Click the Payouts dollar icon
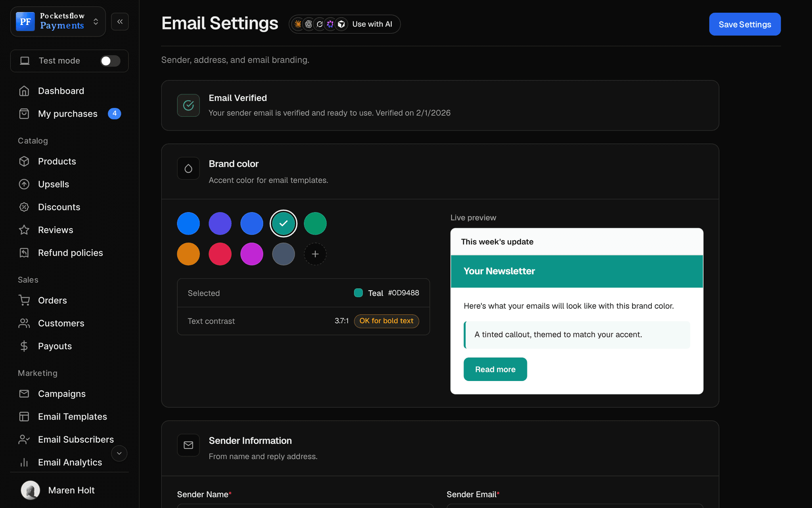The height and width of the screenshot is (508, 812). (x=24, y=346)
